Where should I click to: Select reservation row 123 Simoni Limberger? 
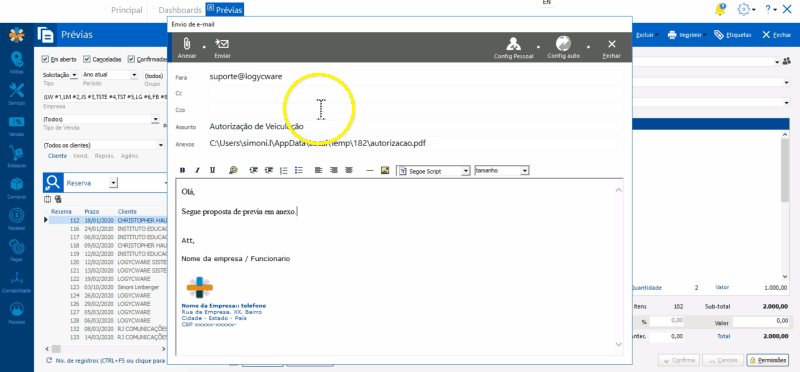click(x=108, y=287)
